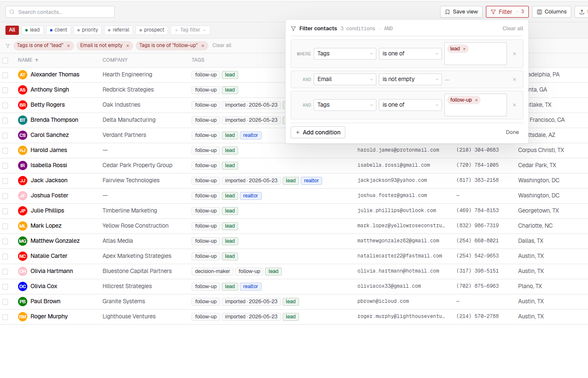Click Done in the filter panel
Image resolution: width=588 pixels, height=378 pixels.
(512, 132)
